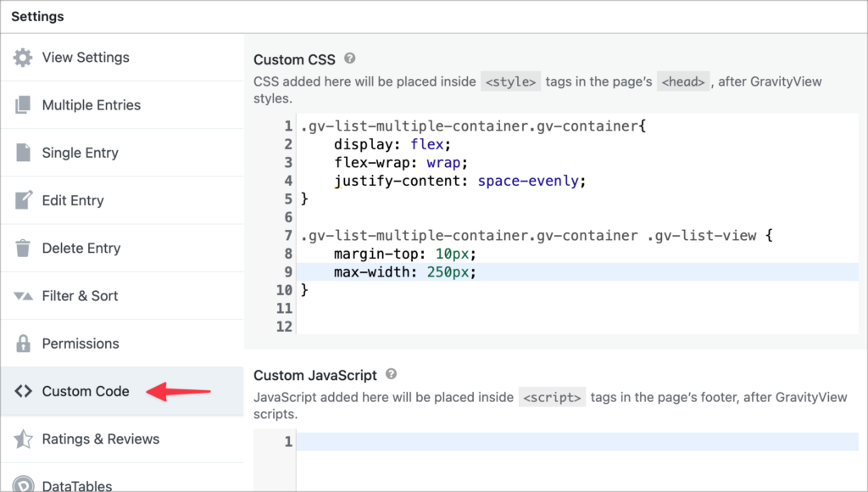Open the Custom JavaScript help tooltip icon

click(x=391, y=374)
